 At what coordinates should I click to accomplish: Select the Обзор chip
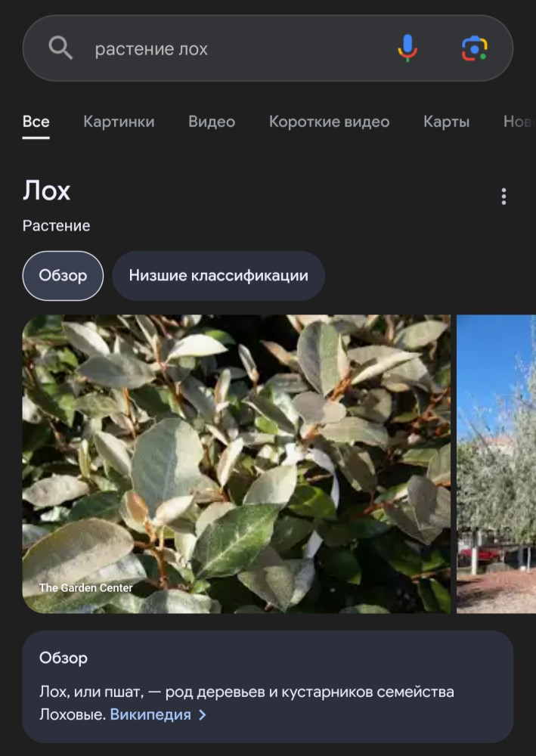(x=63, y=276)
